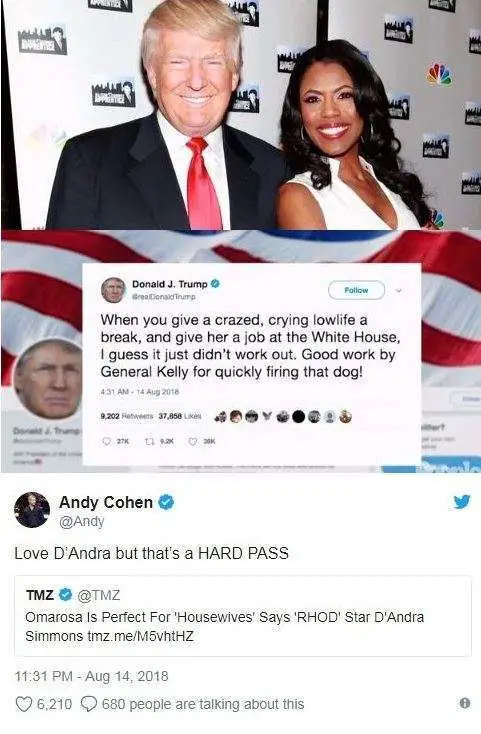The height and width of the screenshot is (734, 481).
Task: Click the info circle icon at bottom right
Action: tap(465, 703)
